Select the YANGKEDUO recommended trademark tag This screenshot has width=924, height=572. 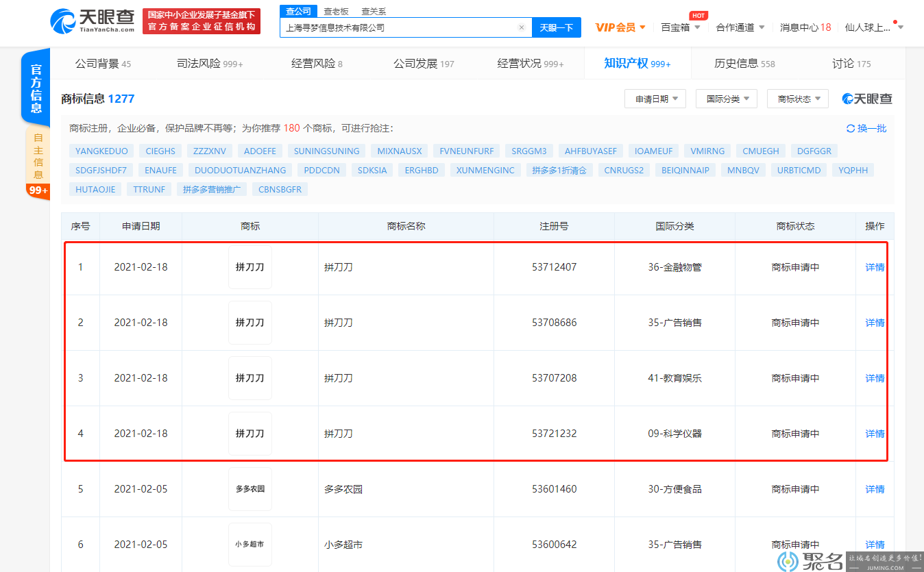101,151
